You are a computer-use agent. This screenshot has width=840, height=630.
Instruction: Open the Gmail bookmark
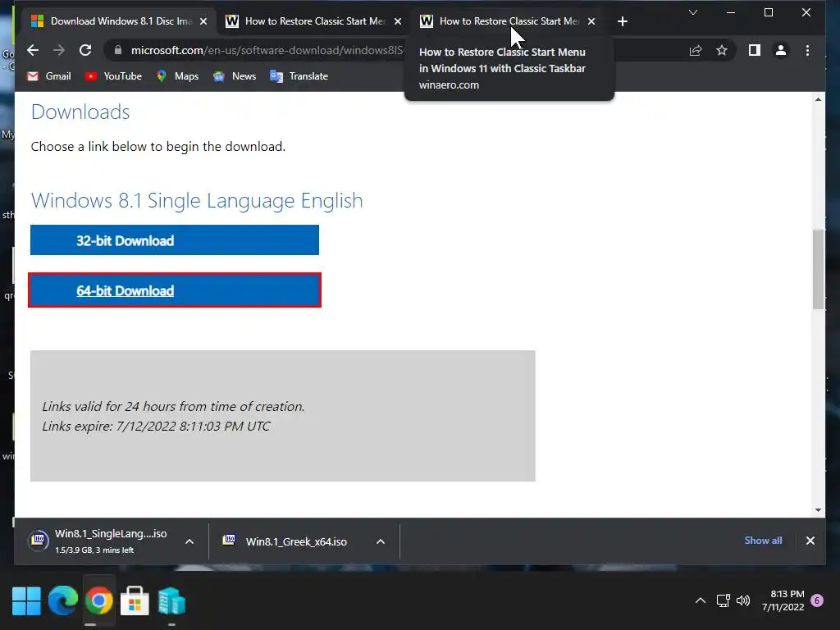coord(49,76)
